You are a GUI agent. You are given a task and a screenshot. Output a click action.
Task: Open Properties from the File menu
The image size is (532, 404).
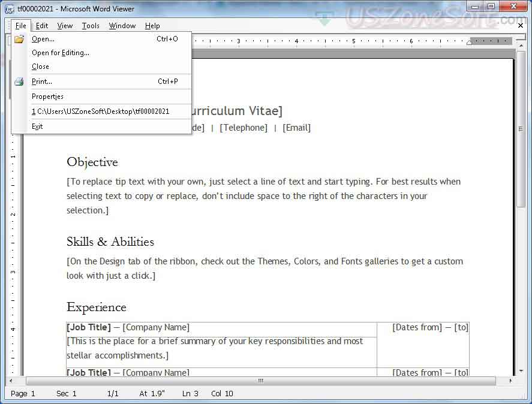101,97
